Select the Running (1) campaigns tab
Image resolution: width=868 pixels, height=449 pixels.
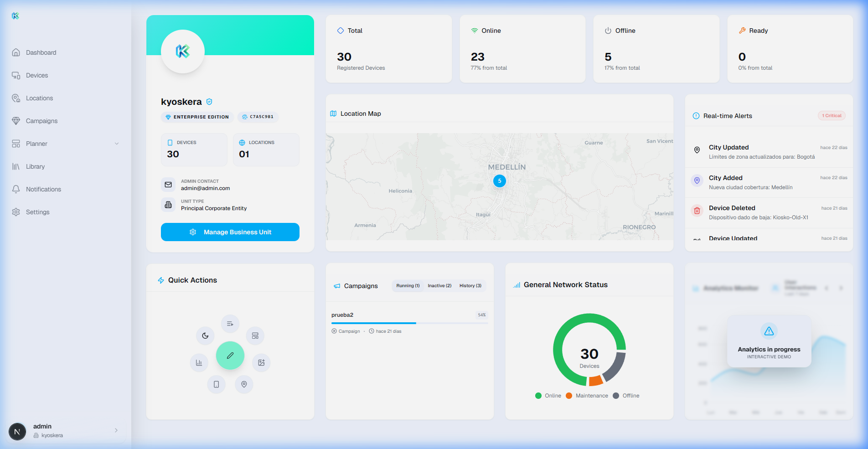click(408, 286)
